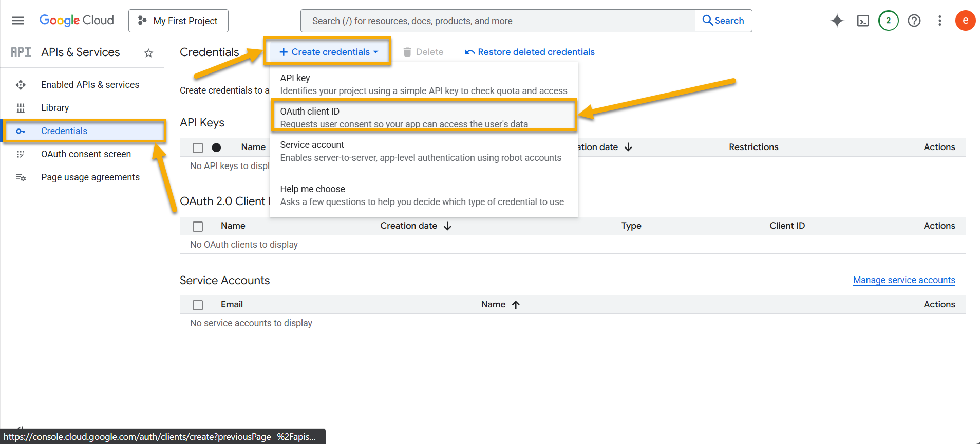
Task: Tick the API Keys select-all checkbox
Action: click(198, 148)
